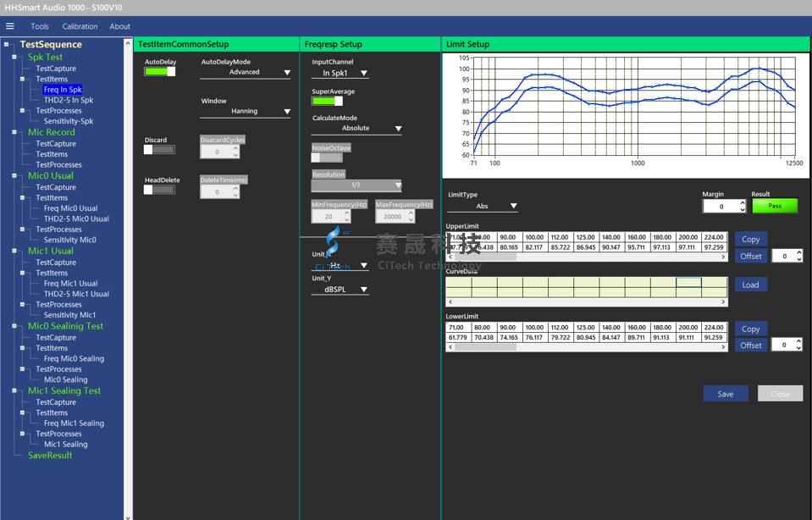This screenshot has width=812, height=520.
Task: Click the LowerLimit table horizontal scrollbar thumb
Action: pos(485,347)
